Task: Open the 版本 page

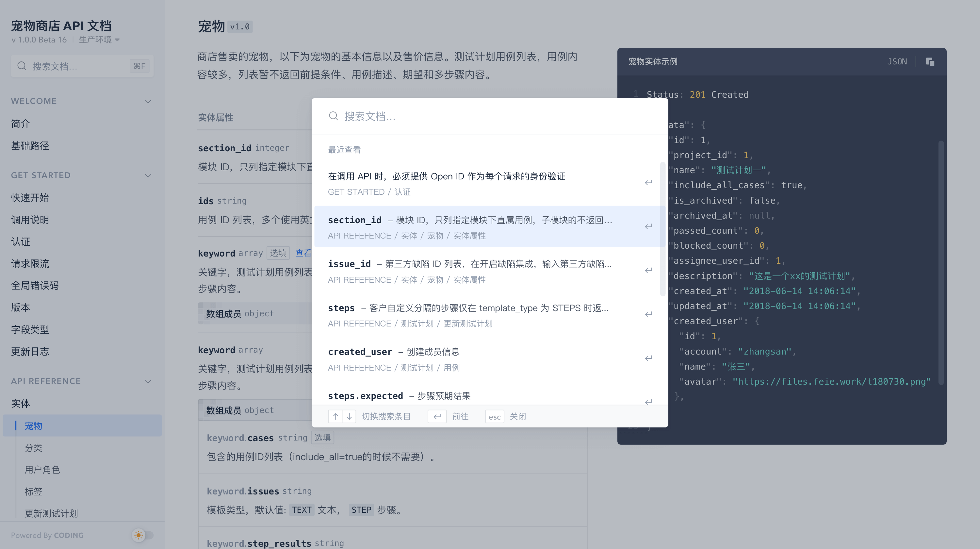Action: coord(21,308)
